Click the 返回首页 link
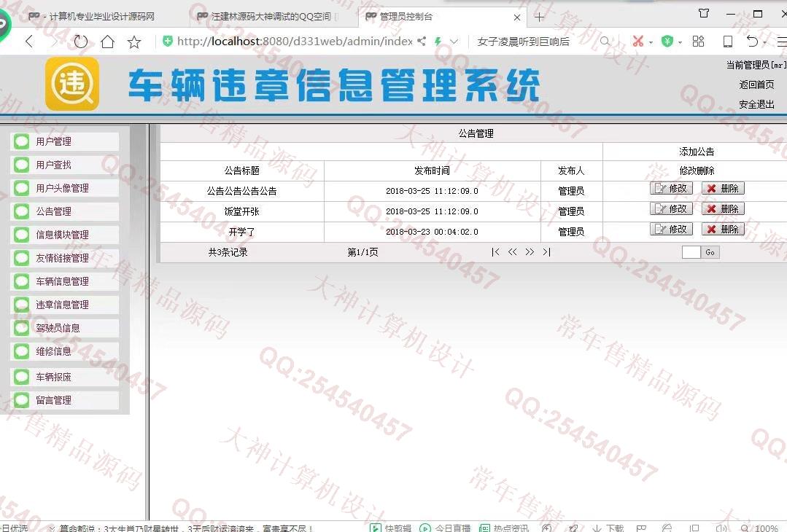Screen dimensions: 787x532 click(756, 85)
